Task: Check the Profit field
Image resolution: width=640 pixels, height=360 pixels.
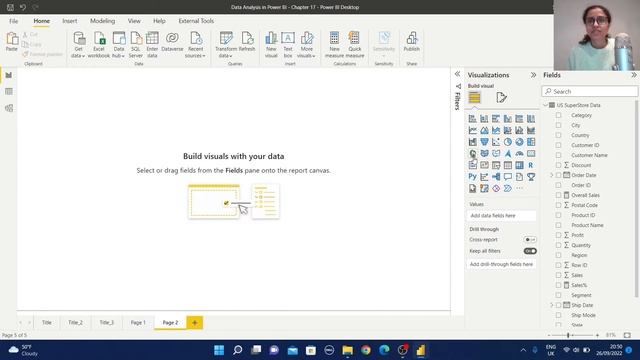Action: [558, 235]
